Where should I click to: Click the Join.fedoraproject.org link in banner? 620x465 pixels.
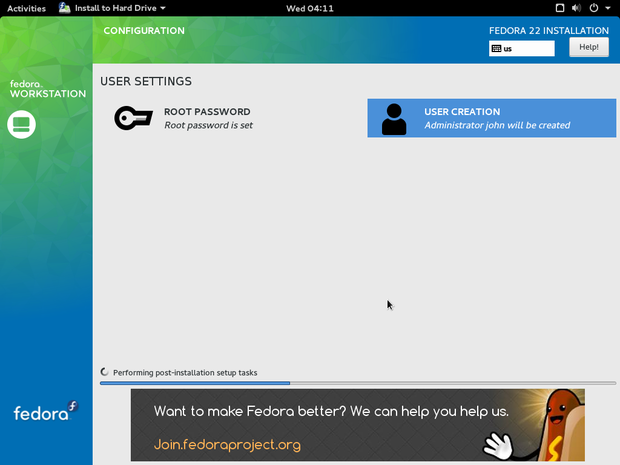[227, 444]
